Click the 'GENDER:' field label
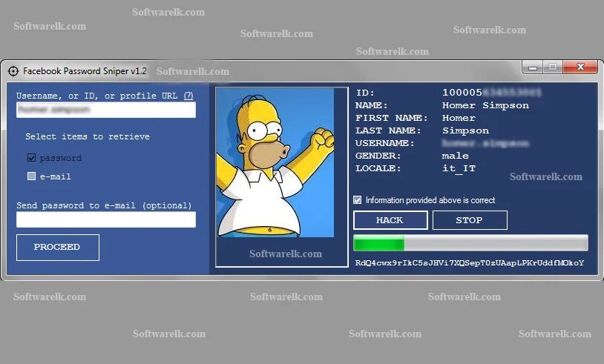 click(x=378, y=156)
